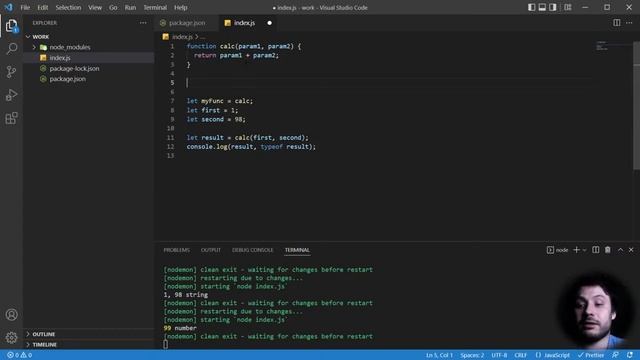This screenshot has width=640, height=360.
Task: Open the Explorer view in activity bar
Action: [11, 26]
